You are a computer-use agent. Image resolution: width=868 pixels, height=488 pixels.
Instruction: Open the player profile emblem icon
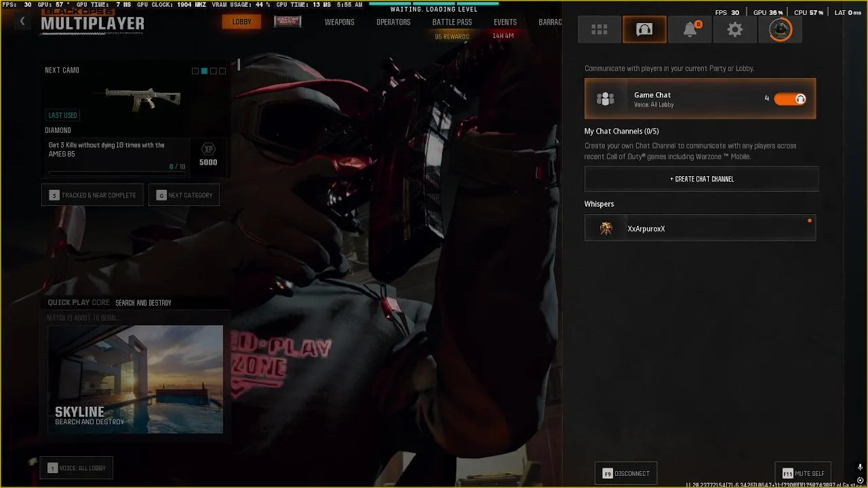coord(781,29)
